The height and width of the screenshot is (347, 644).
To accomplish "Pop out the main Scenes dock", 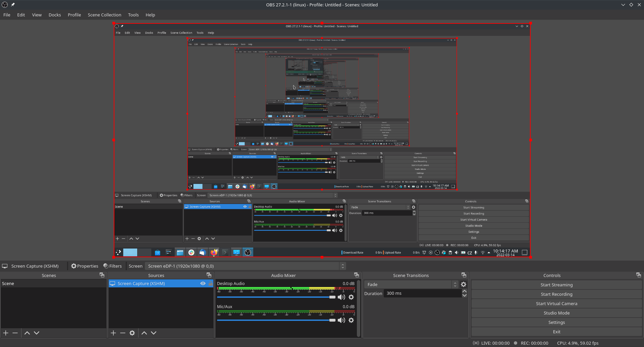I will point(102,275).
